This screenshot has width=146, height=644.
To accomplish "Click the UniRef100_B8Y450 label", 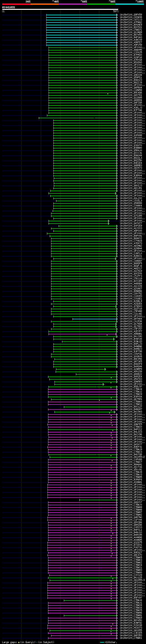I will (131, 620).
